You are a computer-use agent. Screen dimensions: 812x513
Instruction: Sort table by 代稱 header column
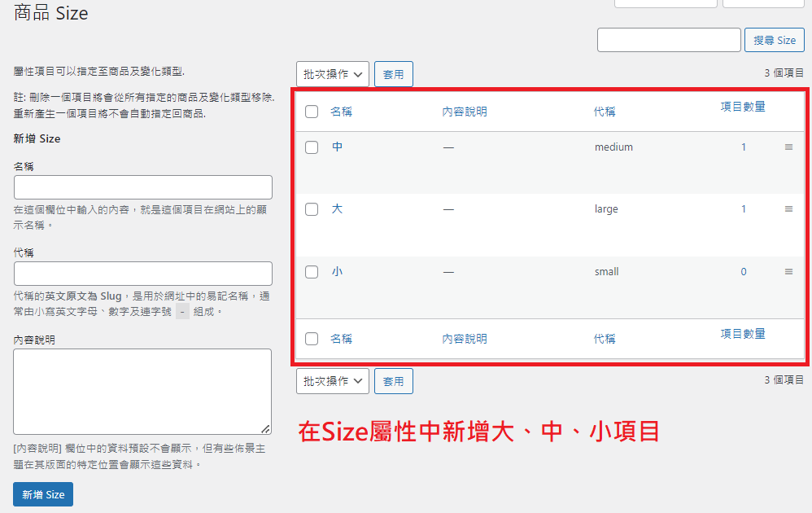[605, 112]
